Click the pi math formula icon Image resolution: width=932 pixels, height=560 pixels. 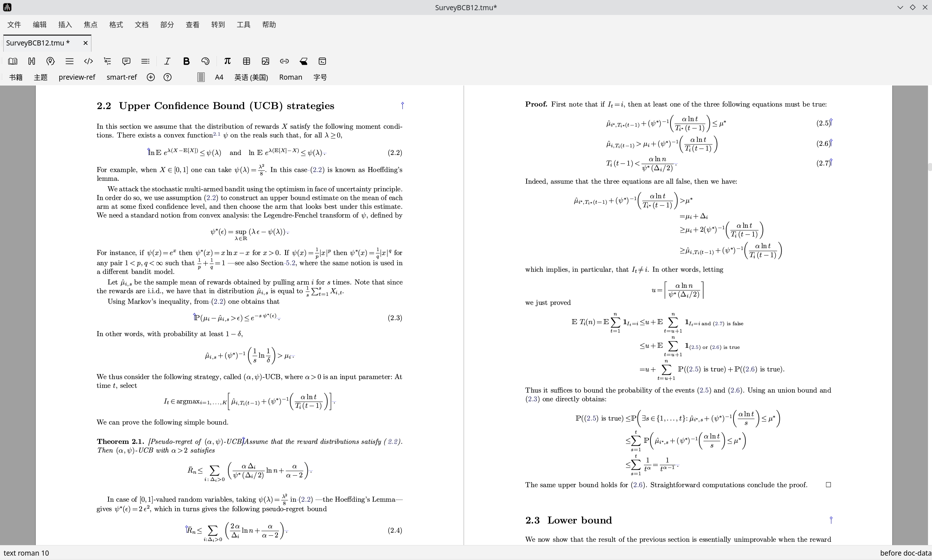click(227, 61)
